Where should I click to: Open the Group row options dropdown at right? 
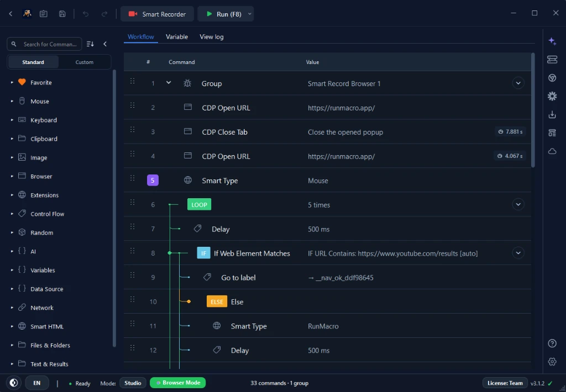518,83
